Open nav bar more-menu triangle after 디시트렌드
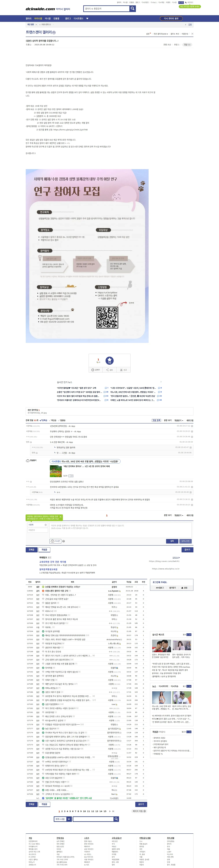Viewport: 219px width, 868px height. (x=87, y=19)
